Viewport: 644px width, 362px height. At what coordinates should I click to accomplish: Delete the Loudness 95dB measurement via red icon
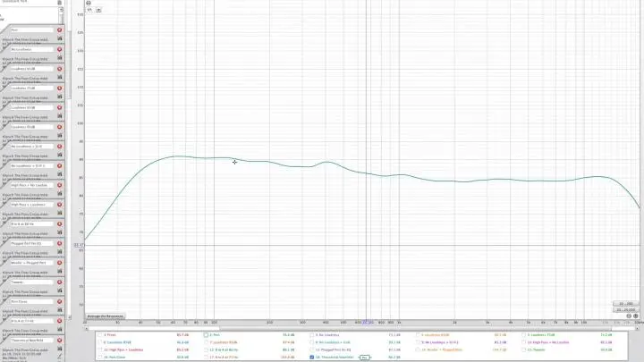(60, 127)
